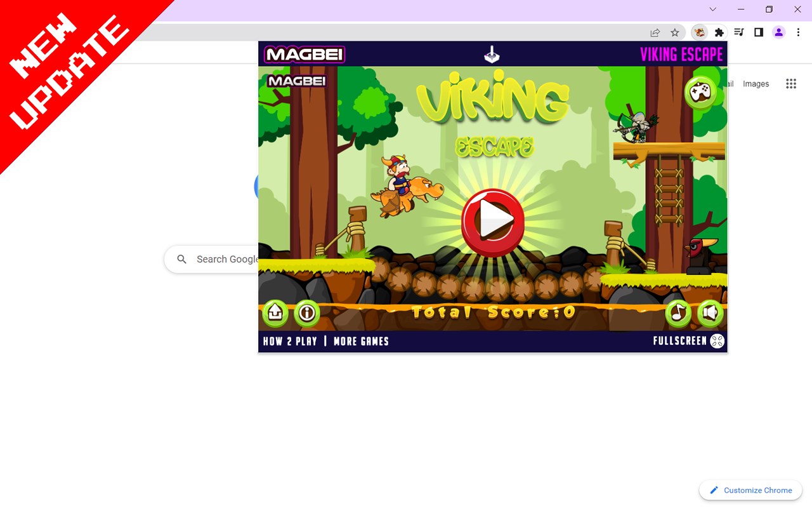Click the joystick icon in popup header
812x508 pixels.
coord(492,55)
